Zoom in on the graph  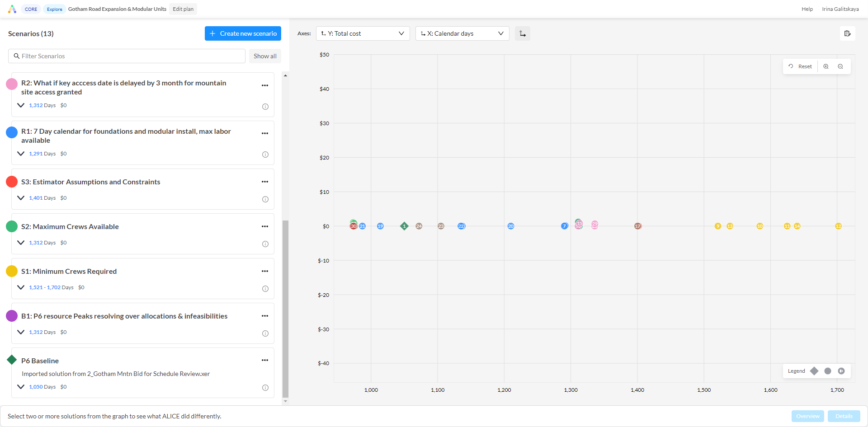[826, 66]
